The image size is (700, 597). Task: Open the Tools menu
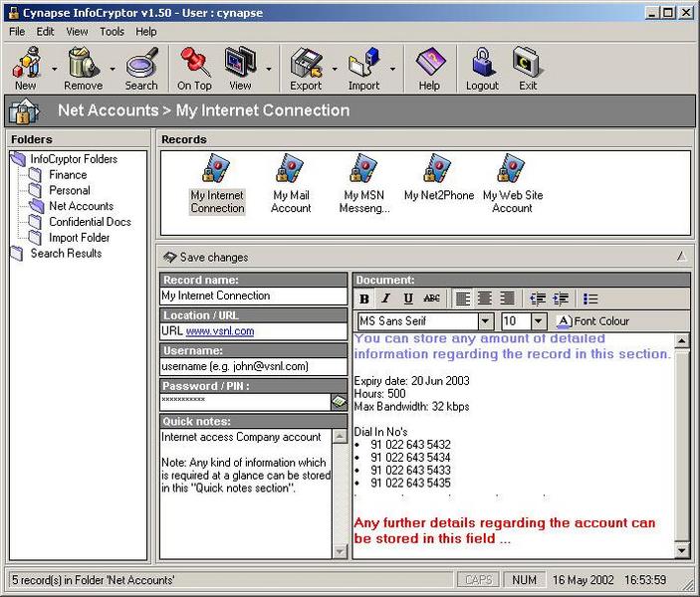point(112,32)
